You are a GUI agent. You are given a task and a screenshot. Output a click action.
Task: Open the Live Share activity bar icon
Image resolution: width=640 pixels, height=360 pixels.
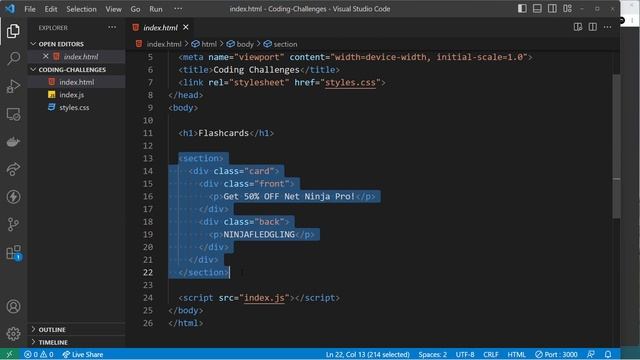click(x=13, y=169)
